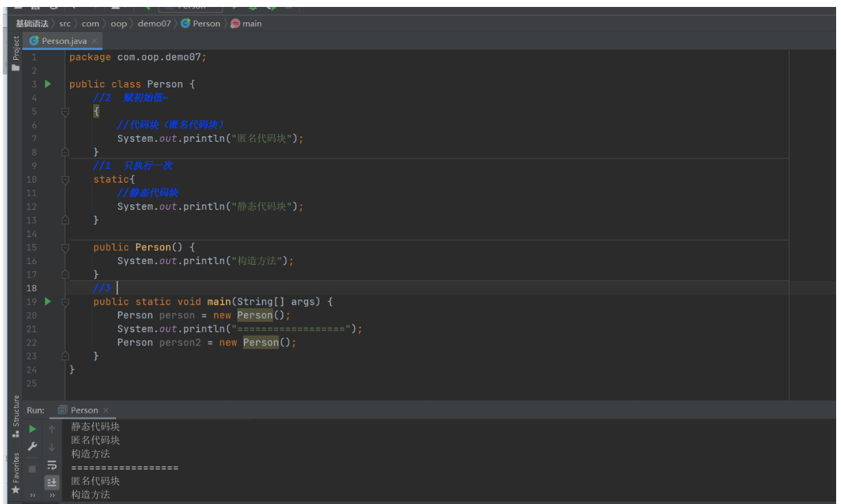Viewport: 841px width, 504px height.
Task: Click 'public Person() {' constructor declaration
Action: (x=144, y=247)
